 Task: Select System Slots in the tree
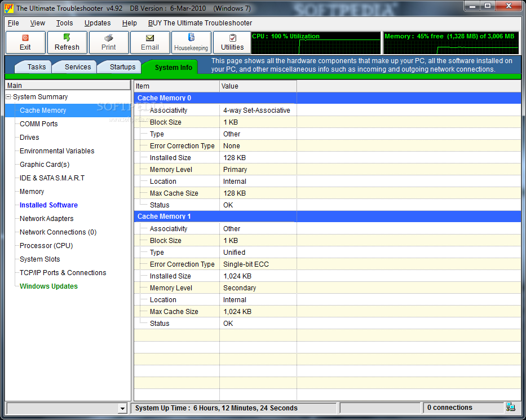tap(40, 259)
